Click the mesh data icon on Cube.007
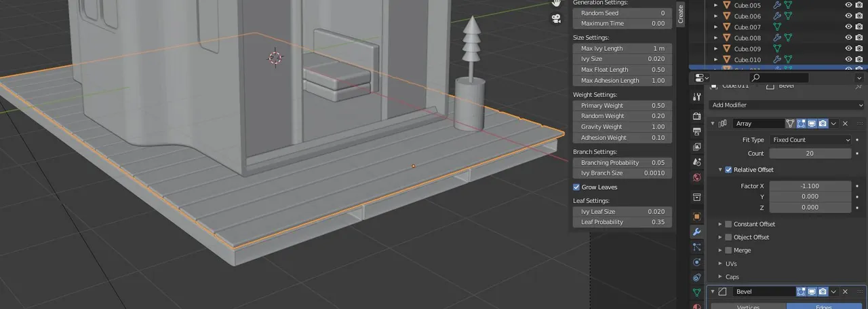868x309 pixels. click(x=778, y=26)
